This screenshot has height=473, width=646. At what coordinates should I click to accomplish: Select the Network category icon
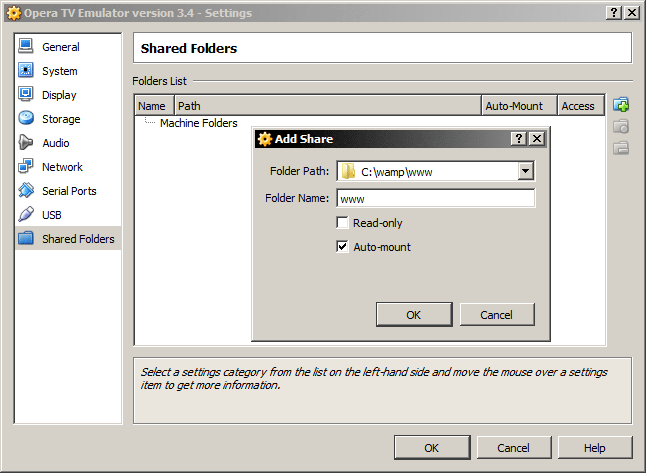(x=26, y=166)
